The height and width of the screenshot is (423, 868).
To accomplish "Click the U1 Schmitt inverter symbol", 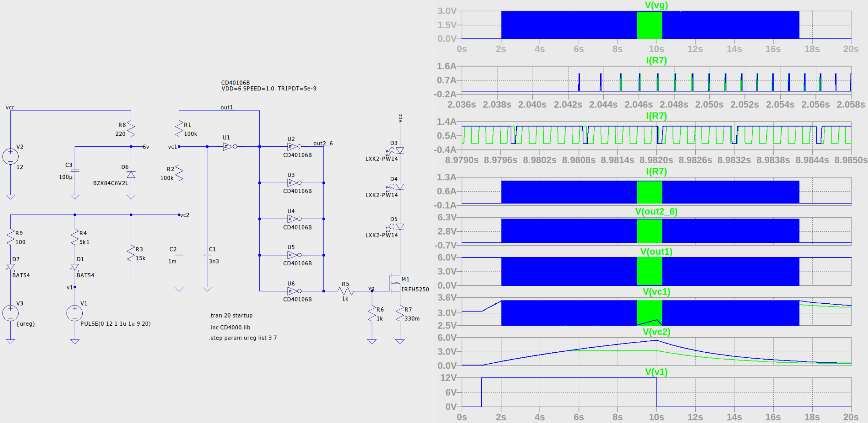I will coord(230,146).
